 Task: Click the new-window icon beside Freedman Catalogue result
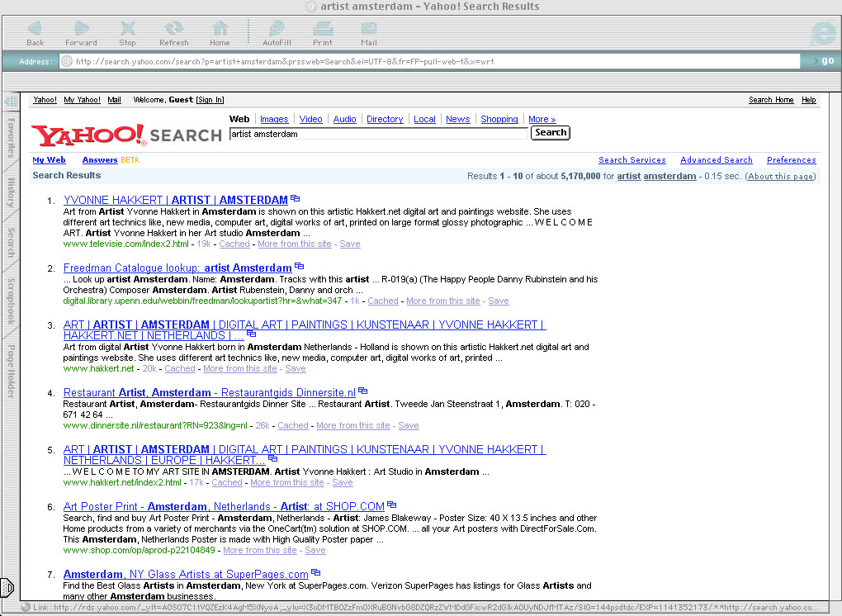(299, 267)
